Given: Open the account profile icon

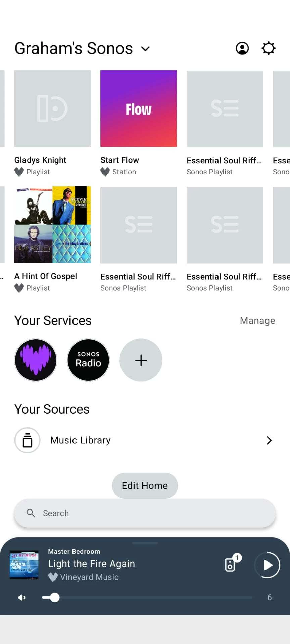Looking at the screenshot, I should tap(242, 48).
